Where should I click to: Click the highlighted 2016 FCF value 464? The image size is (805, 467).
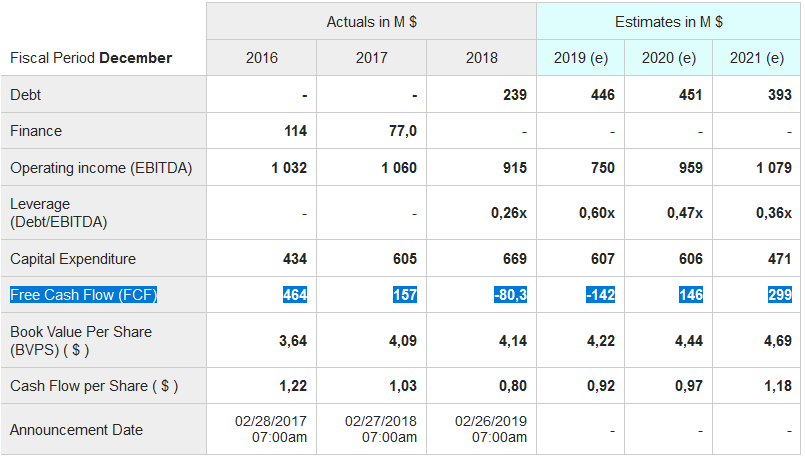pyautogui.click(x=295, y=295)
